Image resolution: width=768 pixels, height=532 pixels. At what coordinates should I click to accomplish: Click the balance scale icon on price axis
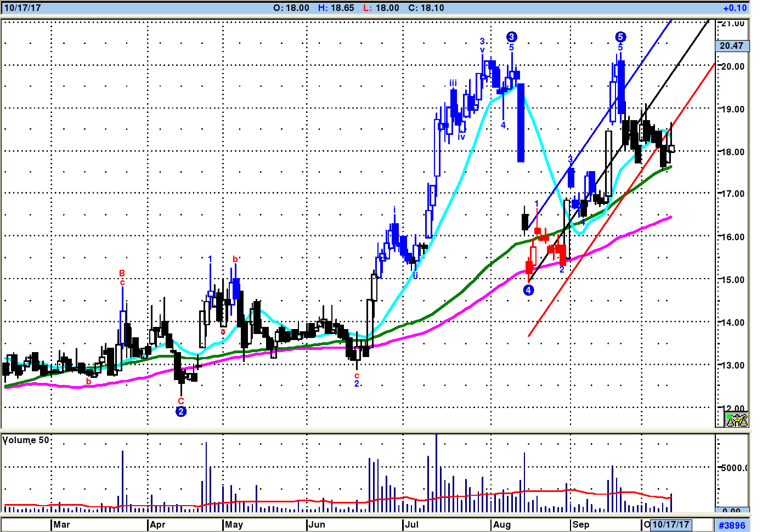coord(737,420)
